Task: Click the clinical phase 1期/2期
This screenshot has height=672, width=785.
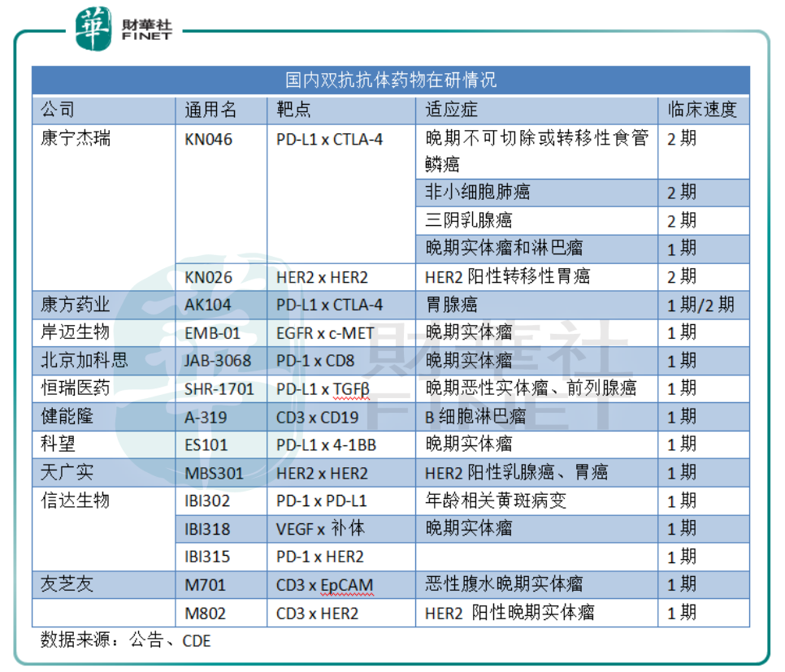Action: click(x=700, y=305)
